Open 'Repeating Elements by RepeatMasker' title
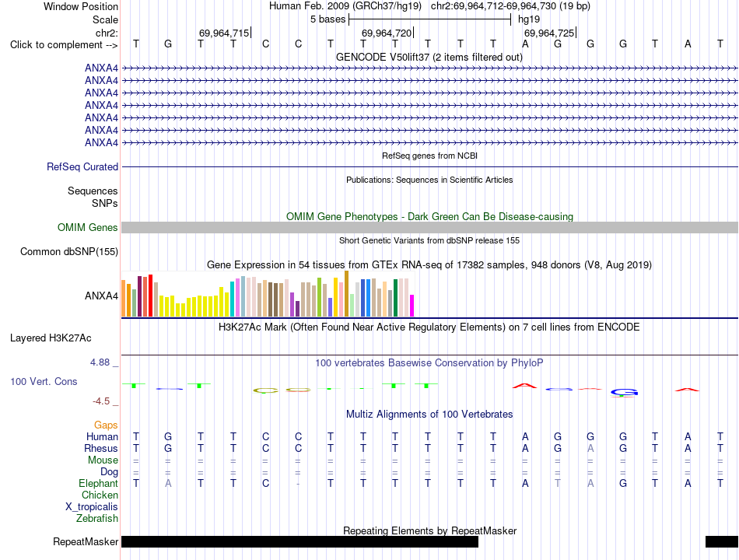Viewport: 739px width, 560px height. pyautogui.click(x=430, y=530)
